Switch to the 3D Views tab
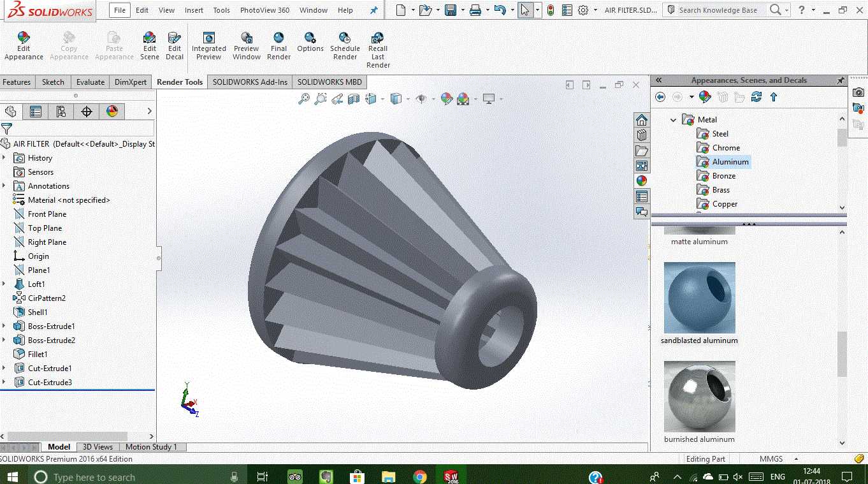Screen dimensions: 868x484 [98, 447]
